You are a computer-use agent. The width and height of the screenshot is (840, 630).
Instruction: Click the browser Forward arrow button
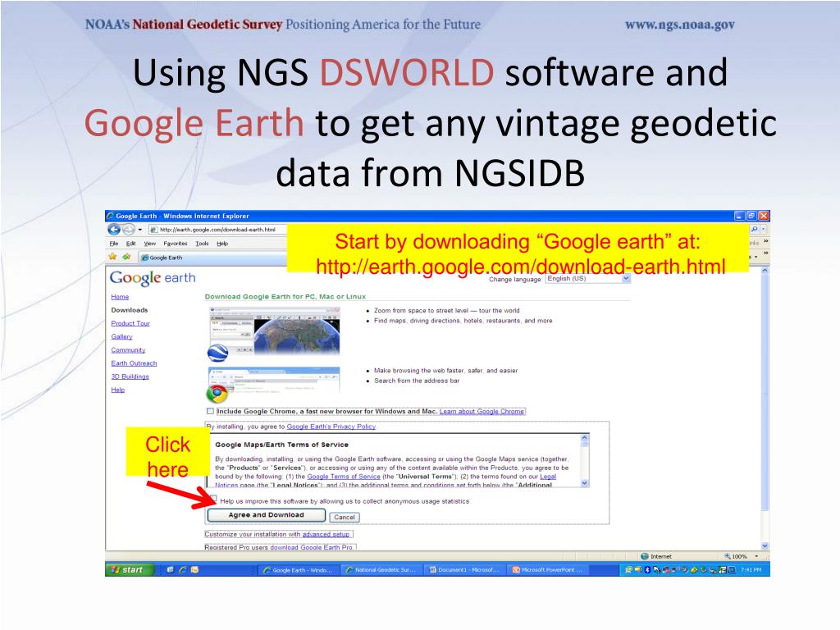click(129, 230)
